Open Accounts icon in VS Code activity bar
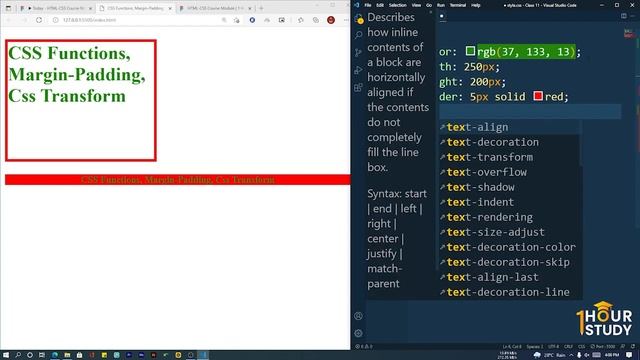 pyautogui.click(x=358, y=316)
